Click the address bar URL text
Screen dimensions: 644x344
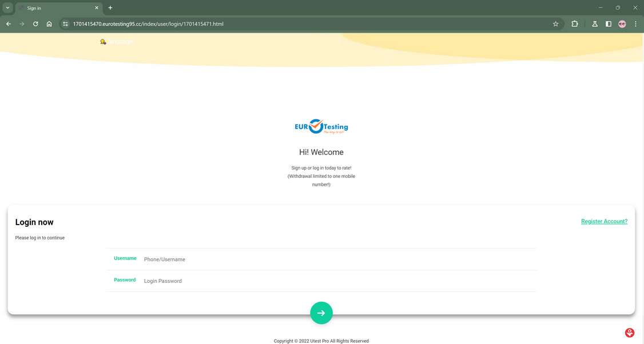tap(148, 24)
